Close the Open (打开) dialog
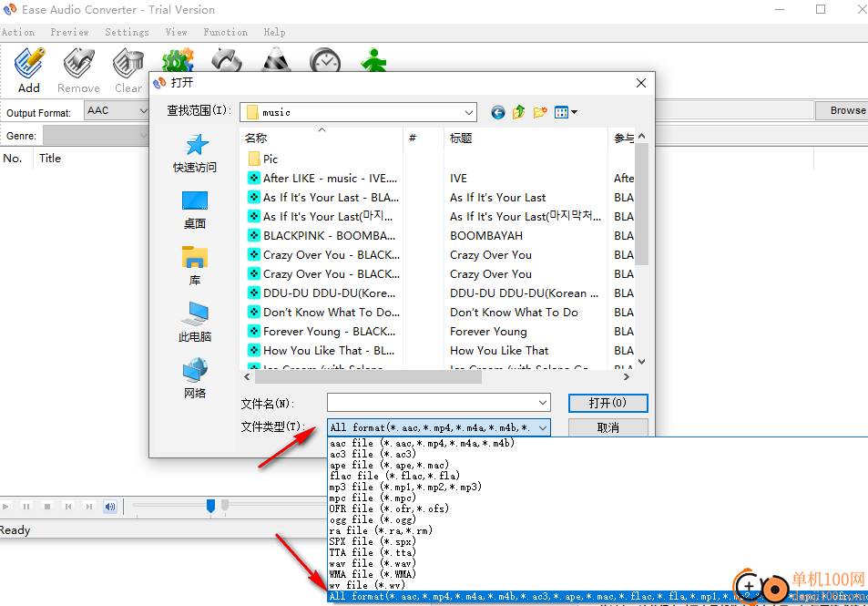This screenshot has width=868, height=606. 641,83
